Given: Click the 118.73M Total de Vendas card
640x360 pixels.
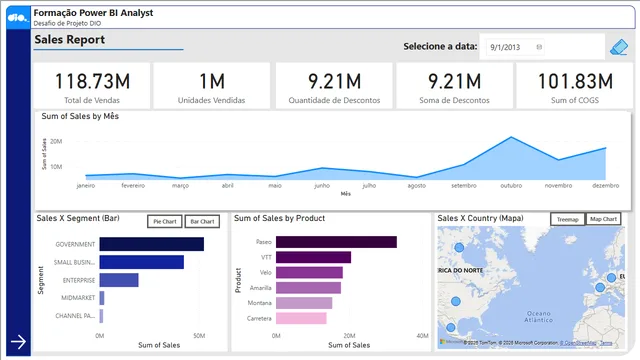Looking at the screenshot, I should tap(92, 86).
